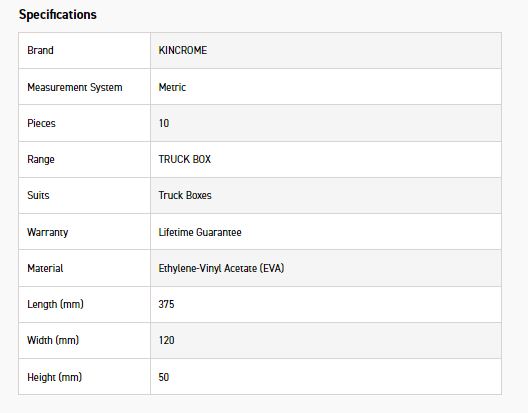Select the Suits row label

pos(38,195)
